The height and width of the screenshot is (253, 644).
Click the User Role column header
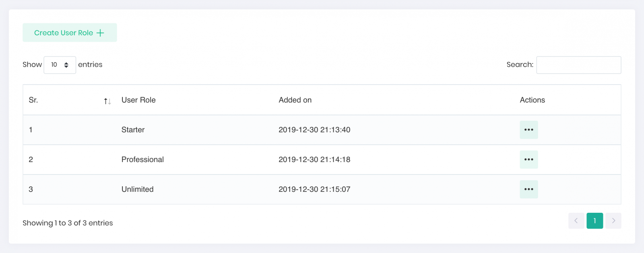[x=138, y=100]
